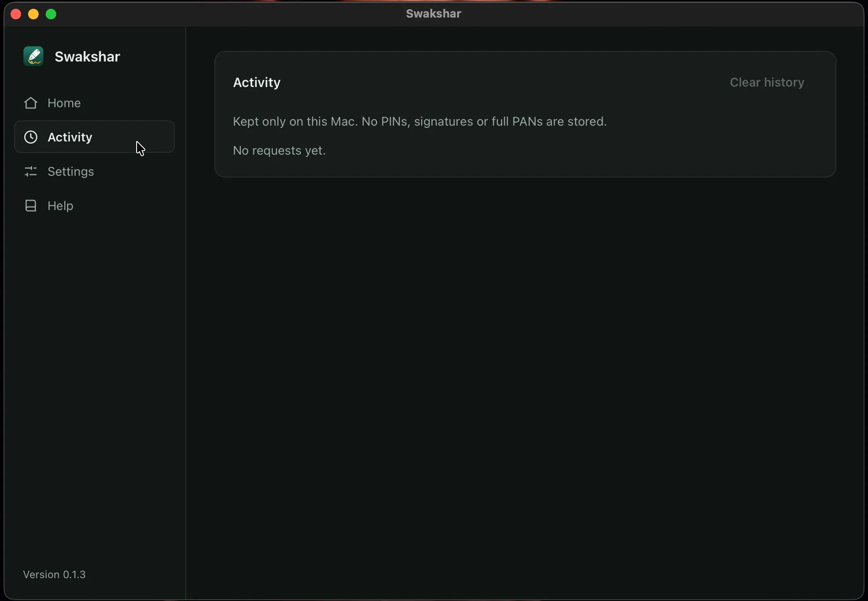Image resolution: width=868 pixels, height=601 pixels.
Task: Click the Swakshar green pen logo icon
Action: pos(33,56)
